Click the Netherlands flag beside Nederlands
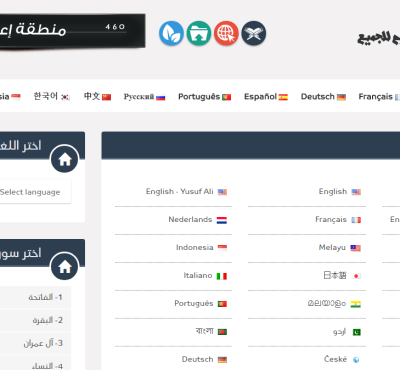The width and height of the screenshot is (400, 370). pos(222,220)
